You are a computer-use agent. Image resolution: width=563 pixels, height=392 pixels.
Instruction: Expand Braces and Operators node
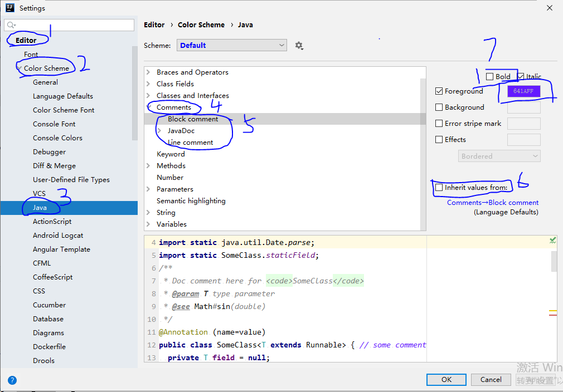tap(148, 72)
